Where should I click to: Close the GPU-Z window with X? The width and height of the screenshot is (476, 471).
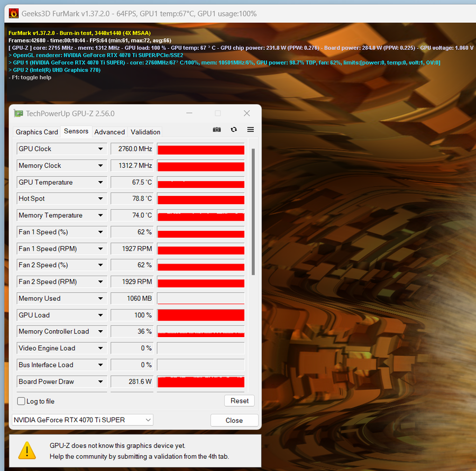click(247, 113)
